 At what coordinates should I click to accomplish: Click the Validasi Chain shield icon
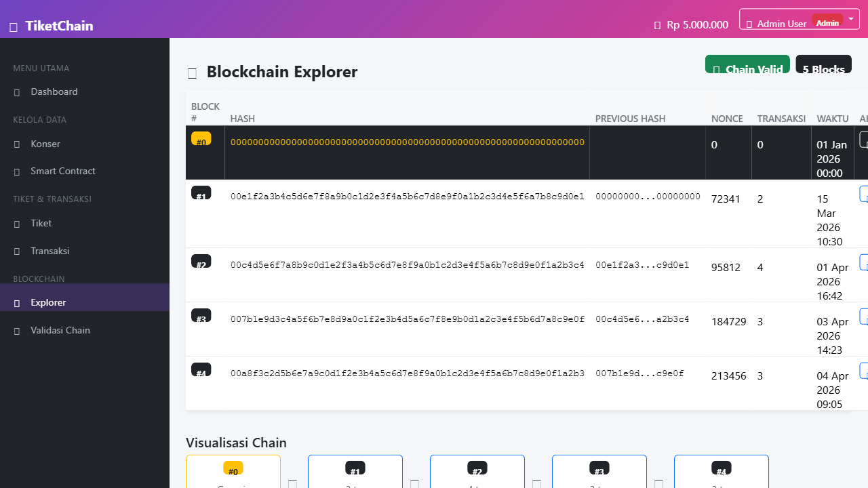point(17,330)
